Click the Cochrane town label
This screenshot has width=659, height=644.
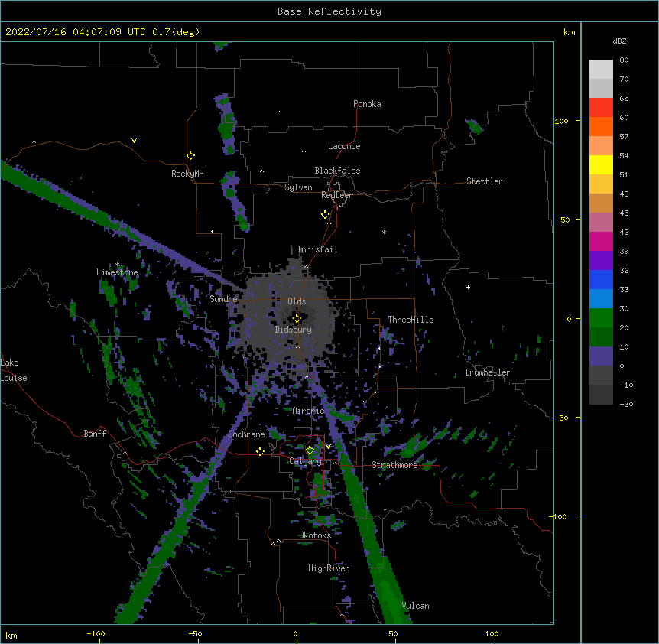click(246, 434)
